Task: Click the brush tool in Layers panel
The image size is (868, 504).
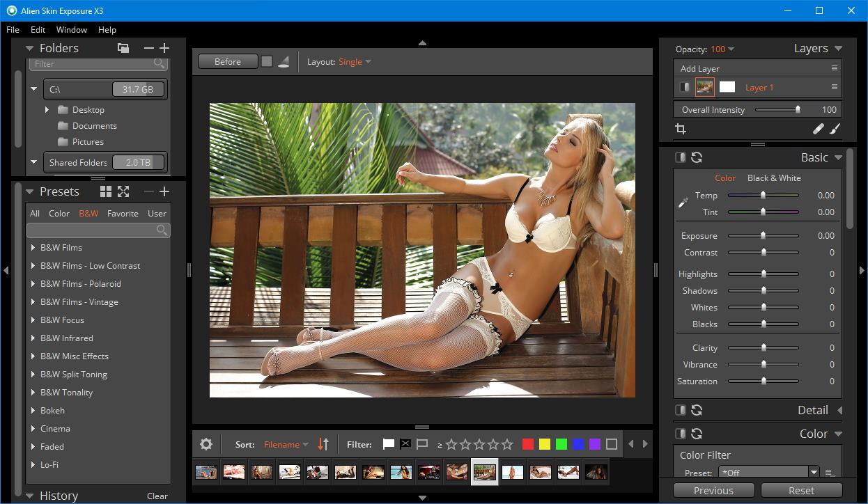Action: point(835,129)
